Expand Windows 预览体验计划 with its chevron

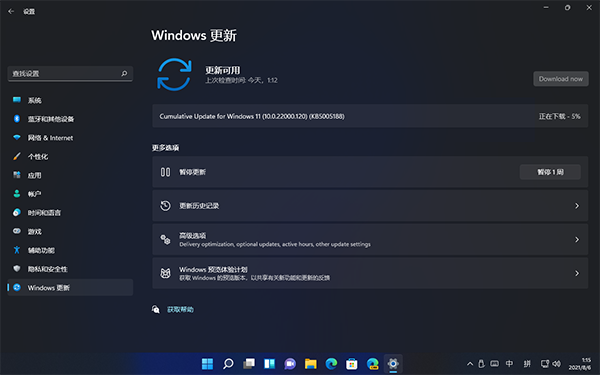point(577,273)
